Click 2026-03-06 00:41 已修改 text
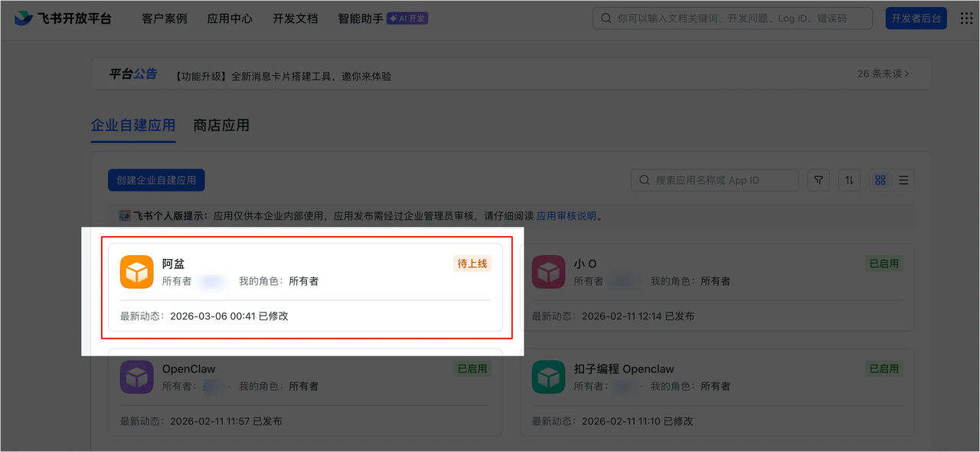Viewport: 980px width, 452px height. click(229, 316)
